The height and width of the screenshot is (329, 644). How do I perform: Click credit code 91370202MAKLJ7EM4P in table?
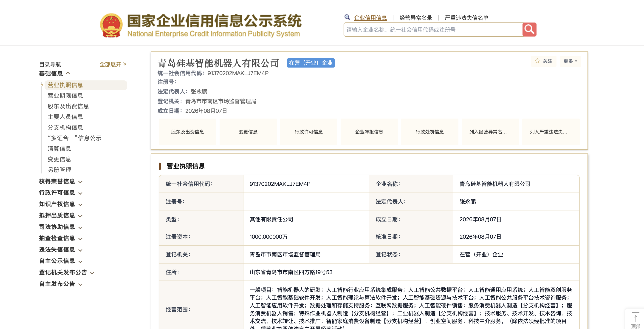280,184
